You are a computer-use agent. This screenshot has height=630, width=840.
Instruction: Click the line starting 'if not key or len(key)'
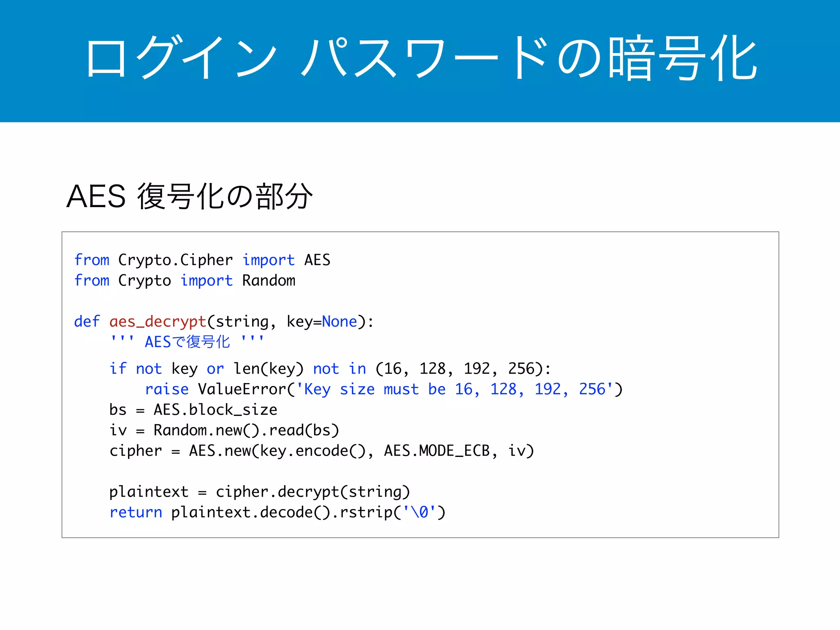coord(330,369)
